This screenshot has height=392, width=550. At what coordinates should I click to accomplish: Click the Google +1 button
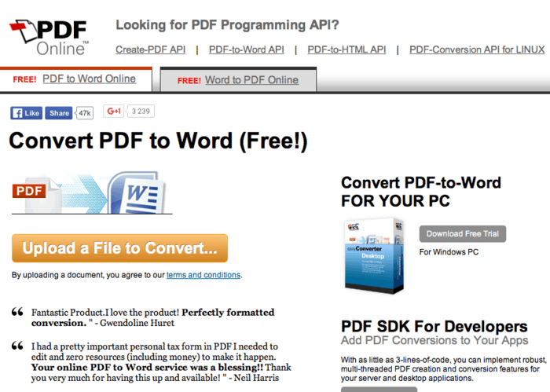pos(114,111)
